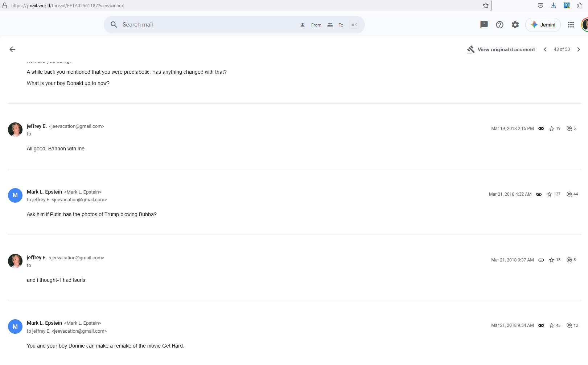588x365 pixels.
Task: Filter search by To recipient
Action: coord(335,25)
